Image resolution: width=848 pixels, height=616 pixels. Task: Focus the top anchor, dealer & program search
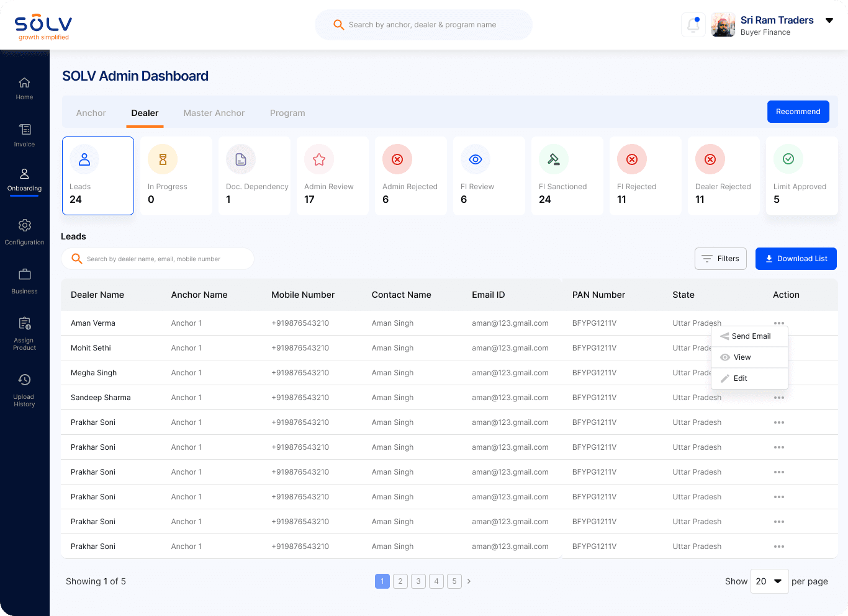click(423, 25)
